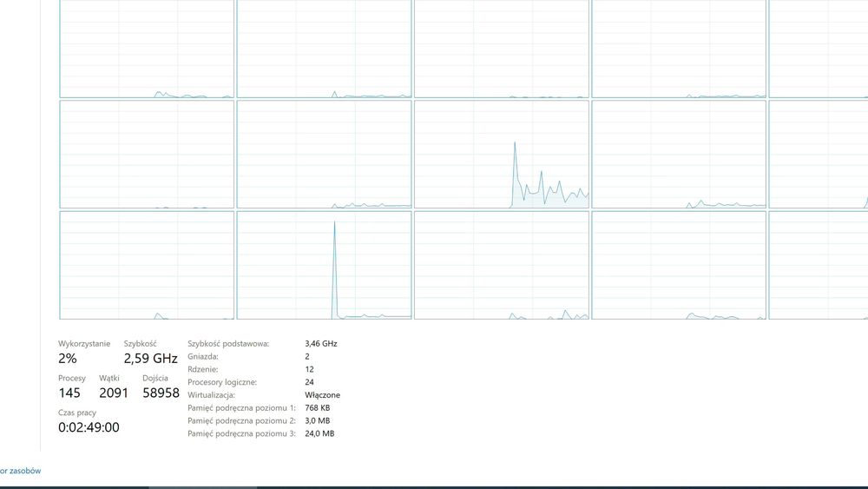This screenshot has width=868, height=489.
Task: Click the L2 cache value "3,0 MB"
Action: coord(317,421)
